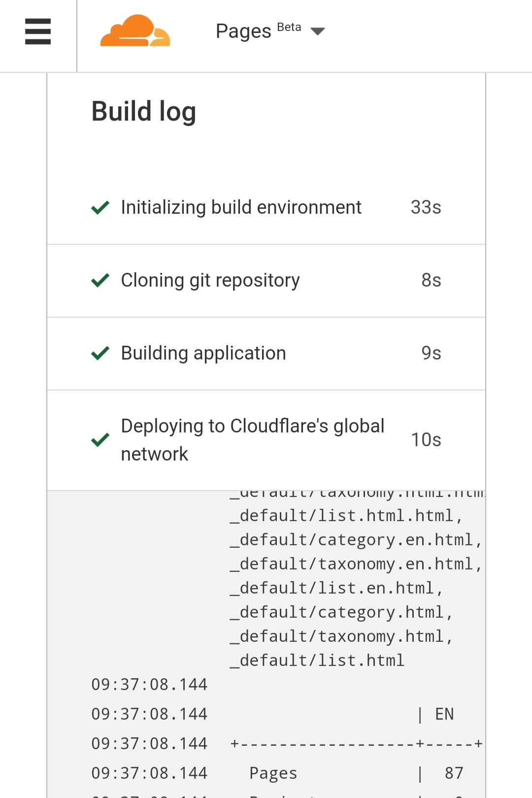This screenshot has width=532, height=798.
Task: Click the _default/list.html log line
Action: tap(317, 661)
